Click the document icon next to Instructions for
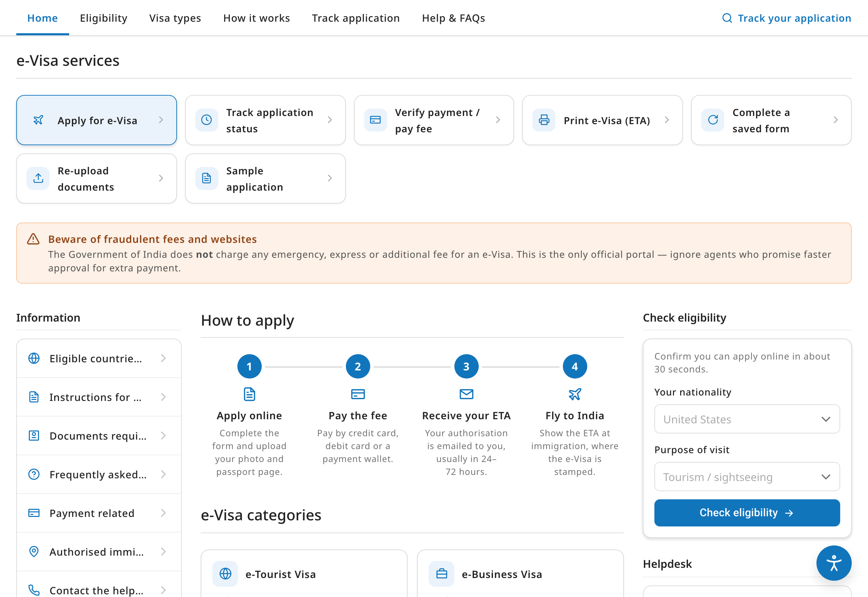This screenshot has width=868, height=597. point(34,397)
